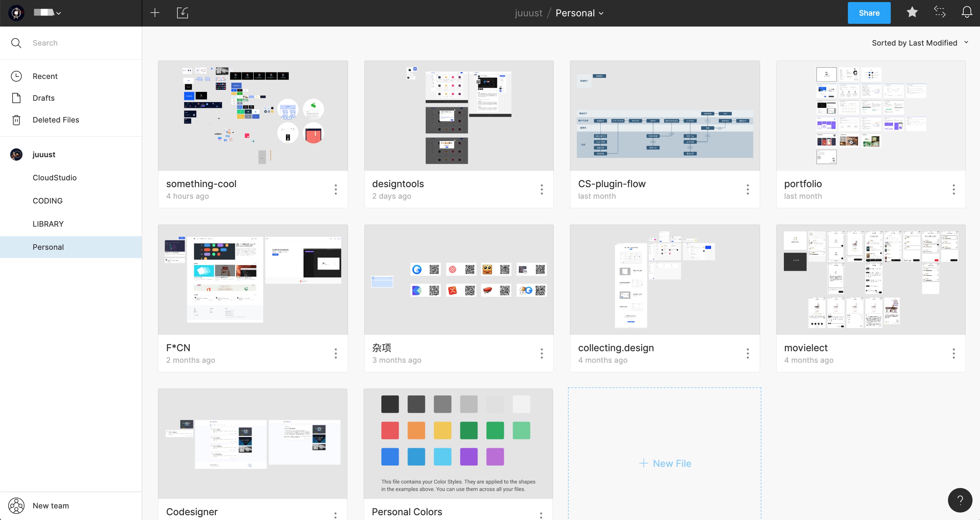Click the Personal Colors file name
Screen dimensions: 980x520
point(407,512)
